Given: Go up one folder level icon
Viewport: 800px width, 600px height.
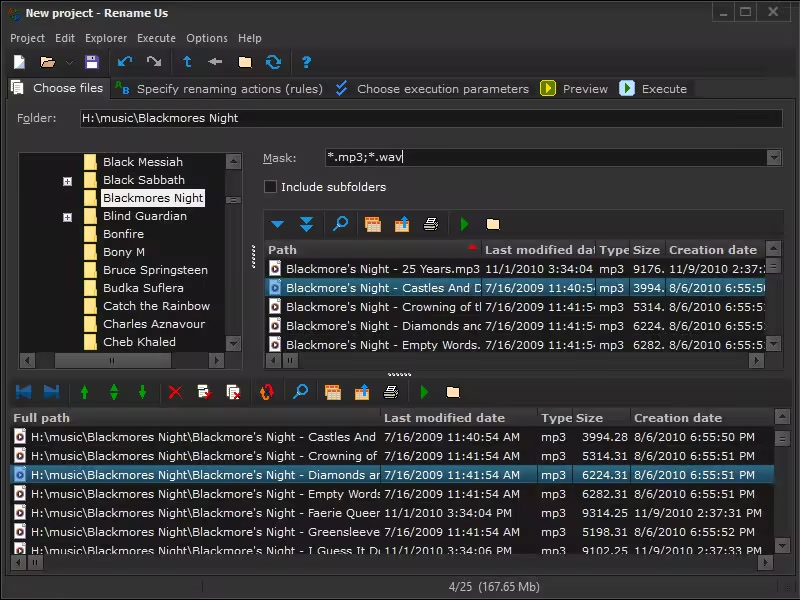Looking at the screenshot, I should 187,62.
